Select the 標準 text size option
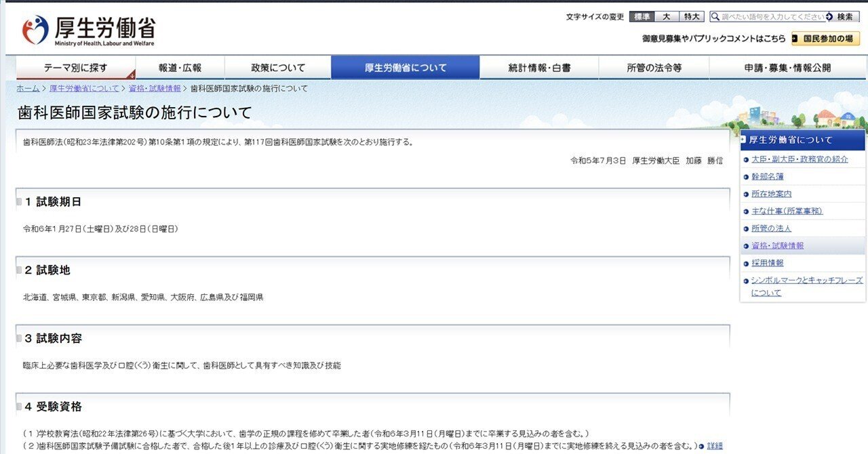Screen dimensions: 868x454 (642, 16)
